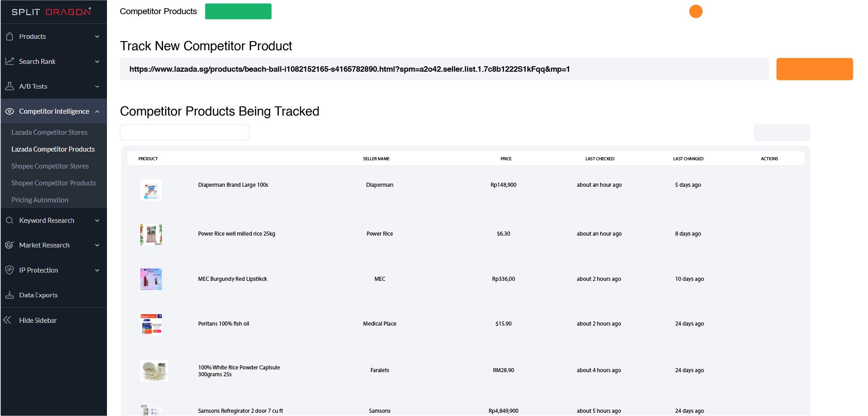The height and width of the screenshot is (416, 868).
Task: Click Samsons Refregirator 2 door product name
Action: pos(240,411)
